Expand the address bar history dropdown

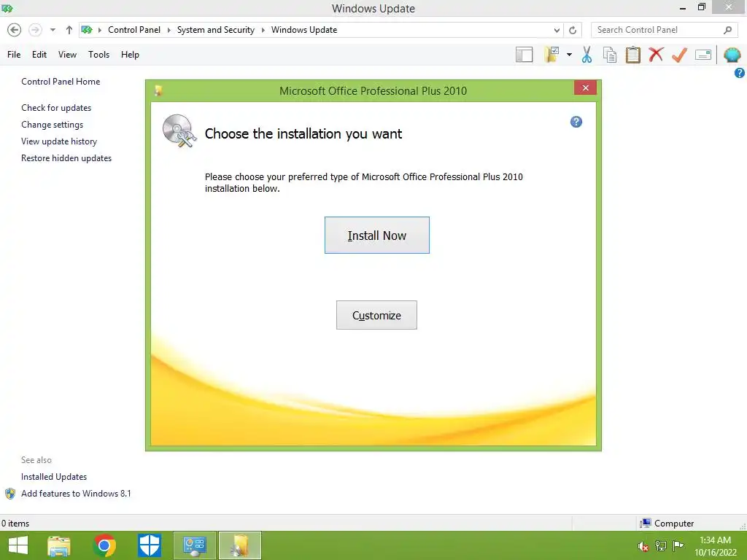557,30
